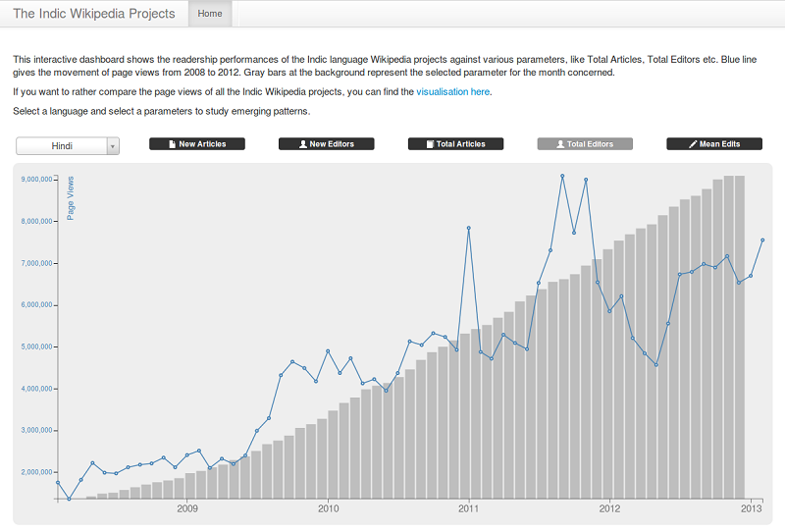Click the 2012 label on the time axis

[x=609, y=508]
